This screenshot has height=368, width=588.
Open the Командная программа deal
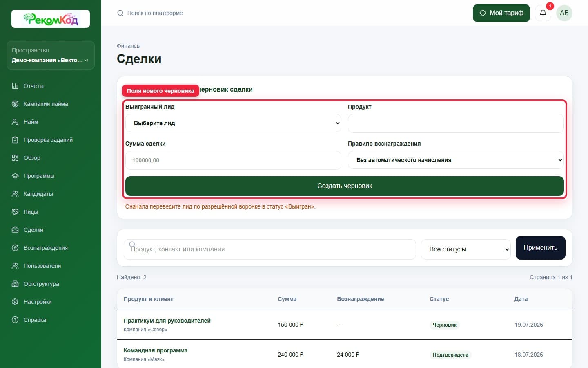pyautogui.click(x=156, y=350)
